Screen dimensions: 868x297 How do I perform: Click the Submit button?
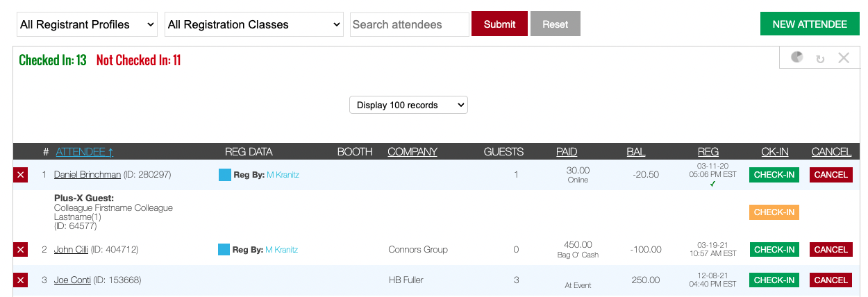click(x=499, y=24)
